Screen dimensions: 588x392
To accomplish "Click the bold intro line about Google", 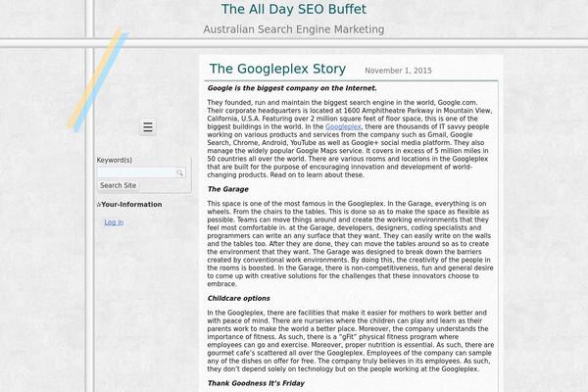I will click(292, 88).
